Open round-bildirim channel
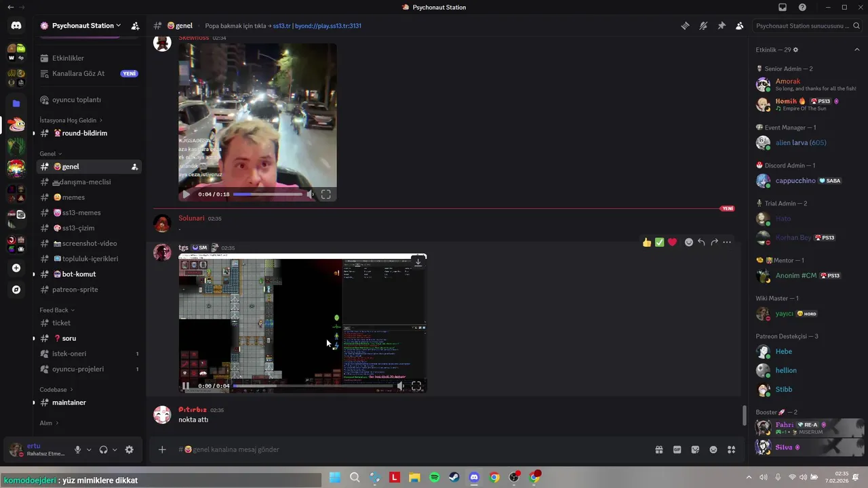This screenshot has width=868, height=488. click(x=88, y=133)
